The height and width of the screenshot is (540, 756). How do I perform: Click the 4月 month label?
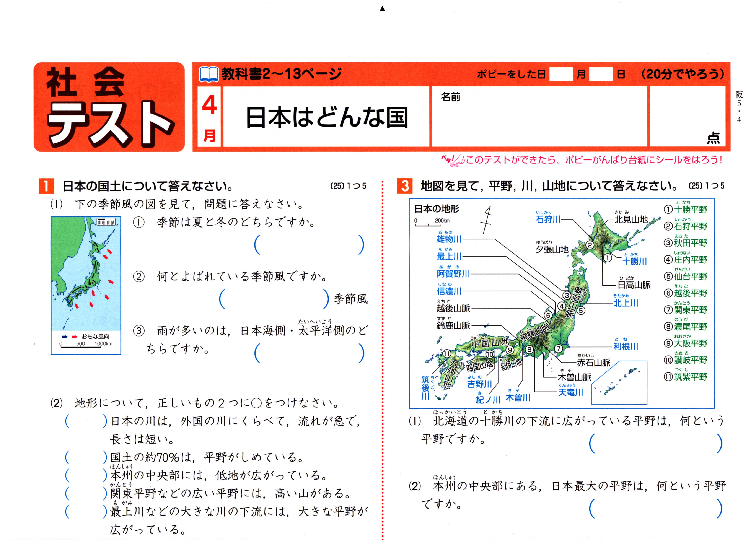(x=209, y=118)
